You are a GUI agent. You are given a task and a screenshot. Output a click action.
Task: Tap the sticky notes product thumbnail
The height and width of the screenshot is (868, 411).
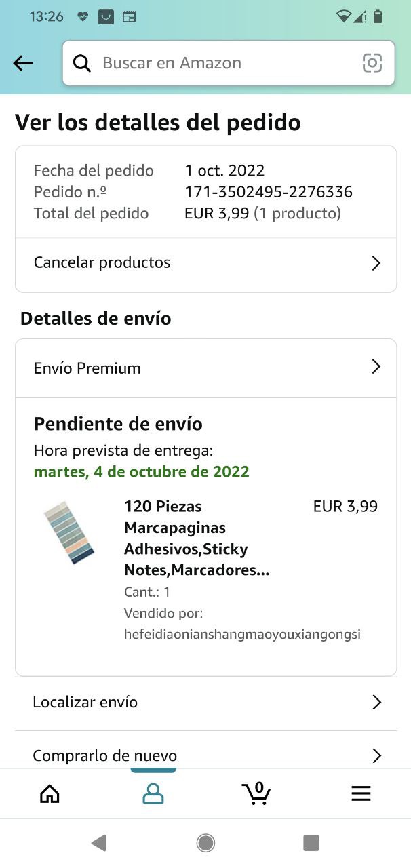click(x=68, y=532)
